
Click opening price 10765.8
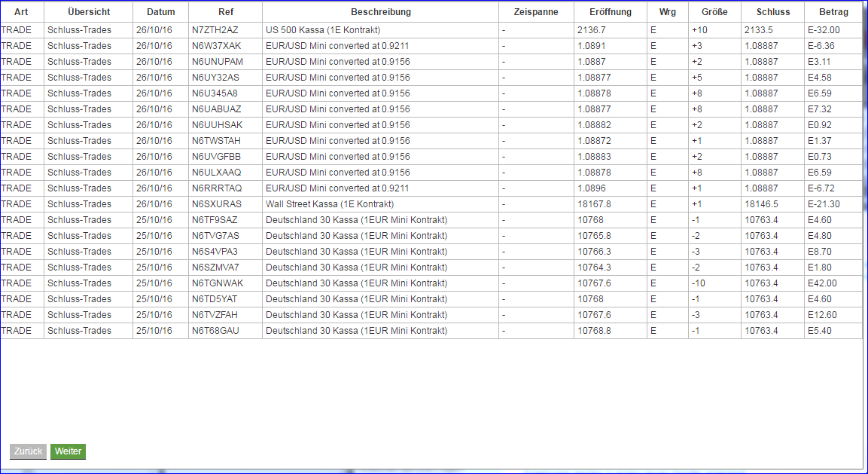coord(594,236)
